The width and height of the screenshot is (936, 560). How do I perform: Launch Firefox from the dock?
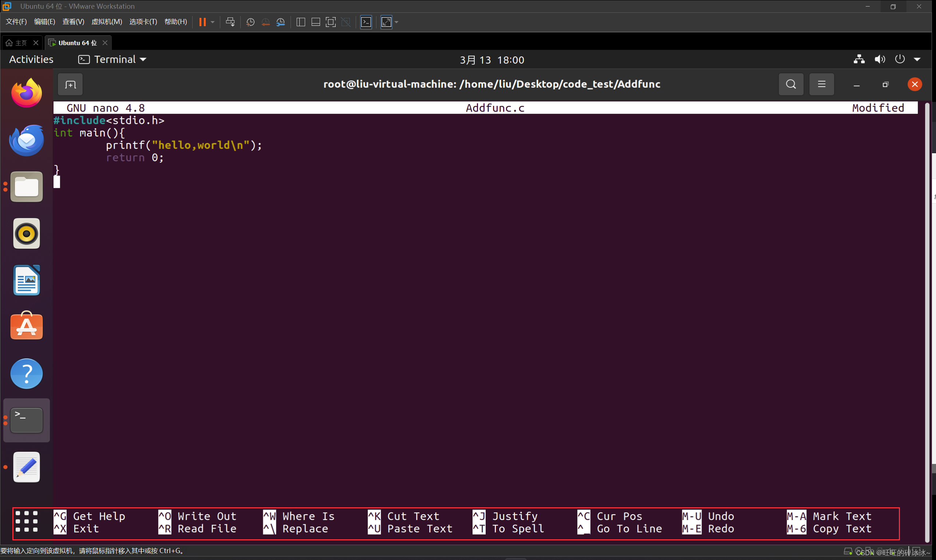click(x=27, y=93)
